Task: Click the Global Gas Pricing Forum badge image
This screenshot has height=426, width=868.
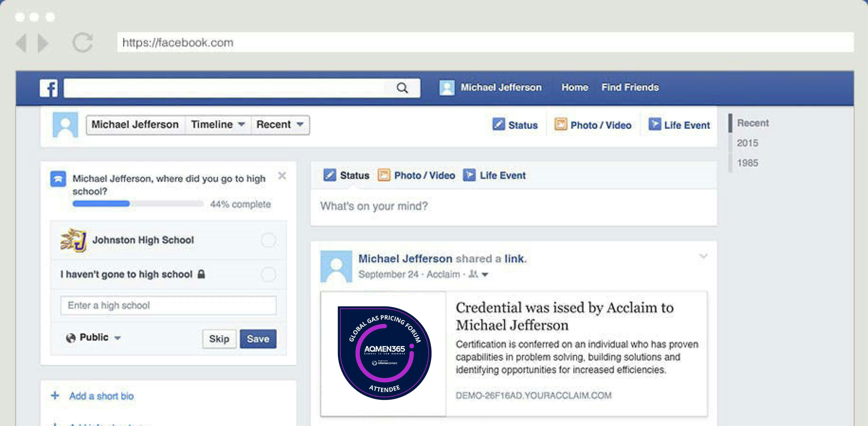Action: point(385,353)
